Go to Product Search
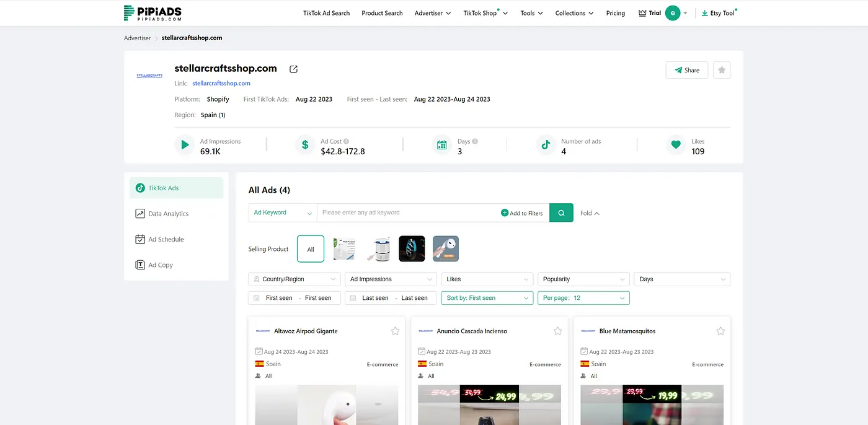 (x=382, y=13)
